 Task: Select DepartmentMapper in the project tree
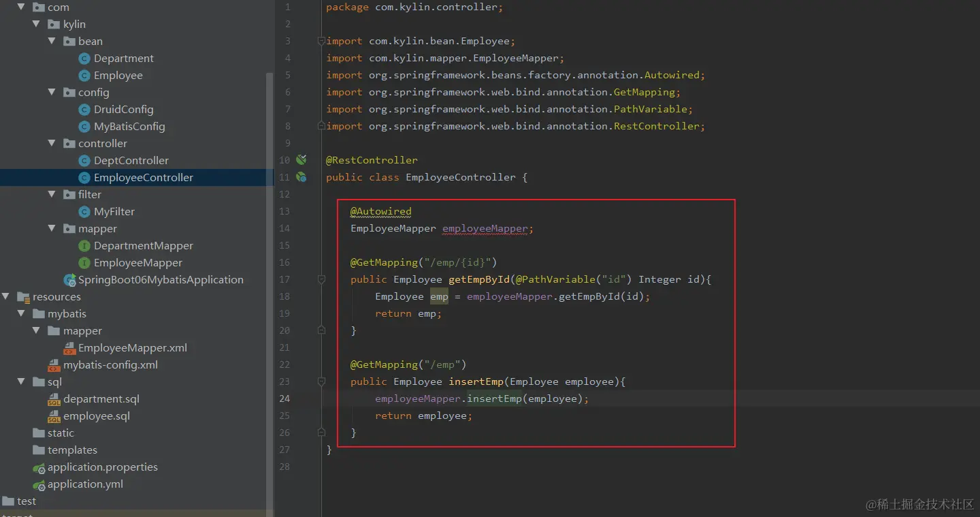click(144, 246)
